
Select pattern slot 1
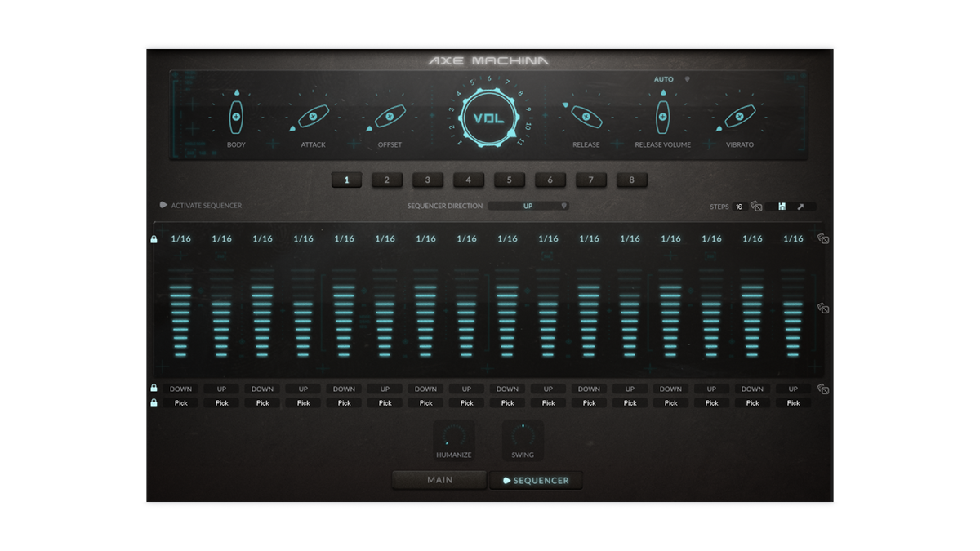(x=346, y=180)
